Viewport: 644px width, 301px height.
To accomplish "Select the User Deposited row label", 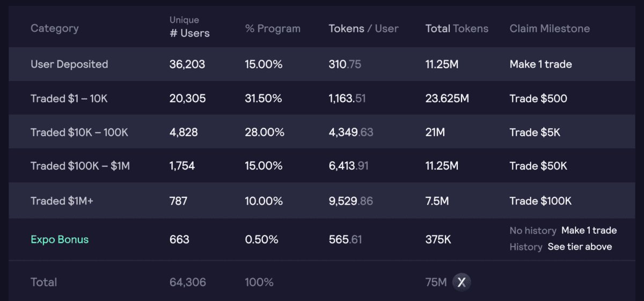I will 69,64.
